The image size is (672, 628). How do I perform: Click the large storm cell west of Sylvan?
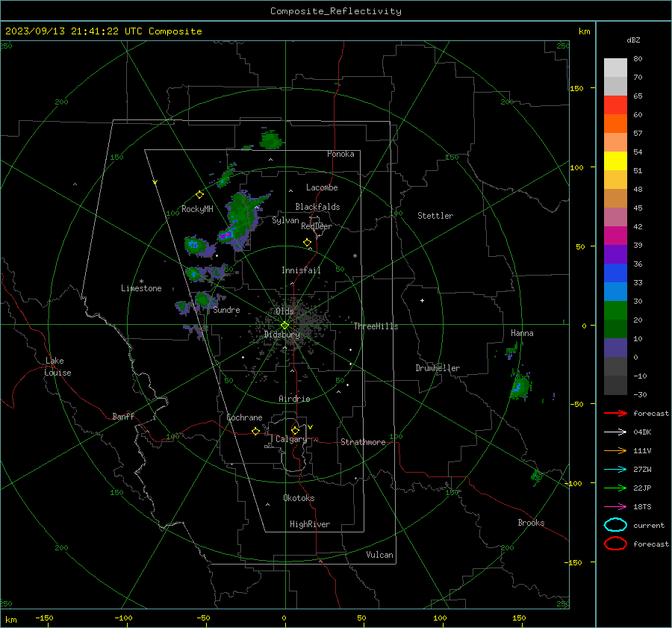click(x=242, y=220)
